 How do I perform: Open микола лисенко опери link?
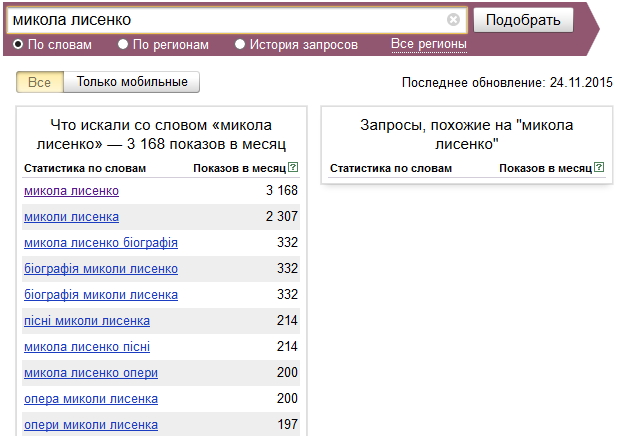click(91, 373)
